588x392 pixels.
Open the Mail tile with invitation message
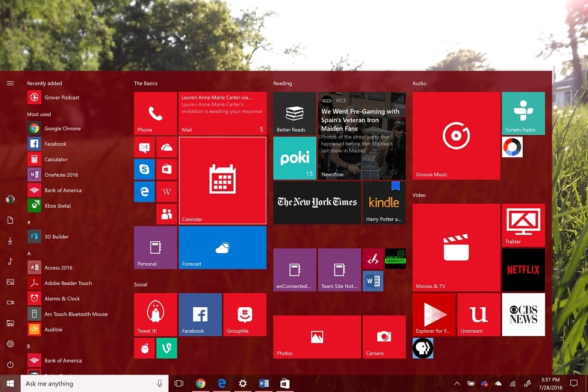[x=223, y=113]
